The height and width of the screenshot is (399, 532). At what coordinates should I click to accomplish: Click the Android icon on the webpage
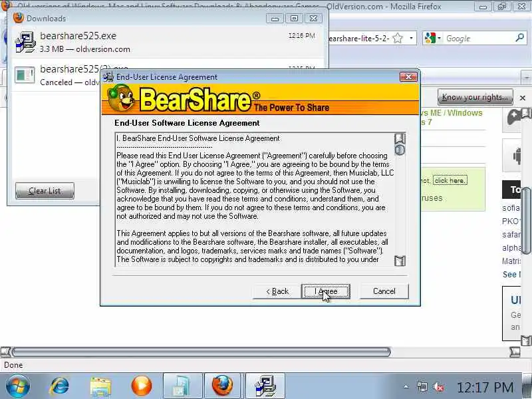click(x=517, y=156)
